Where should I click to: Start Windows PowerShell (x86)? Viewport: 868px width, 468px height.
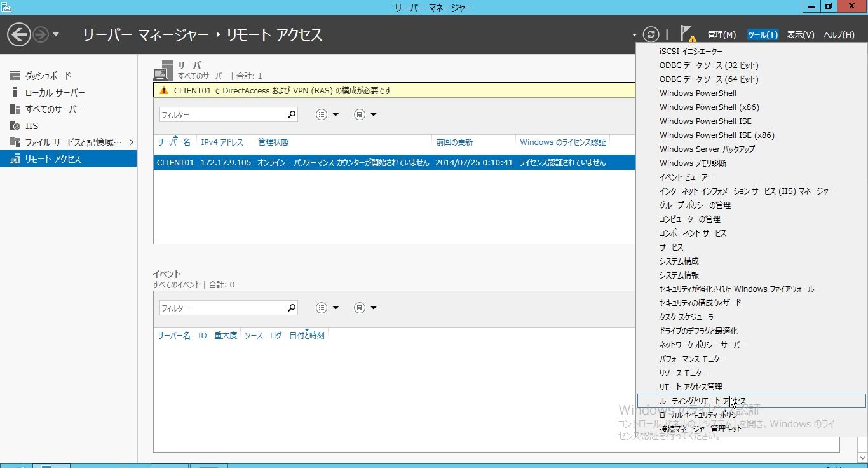752,107
